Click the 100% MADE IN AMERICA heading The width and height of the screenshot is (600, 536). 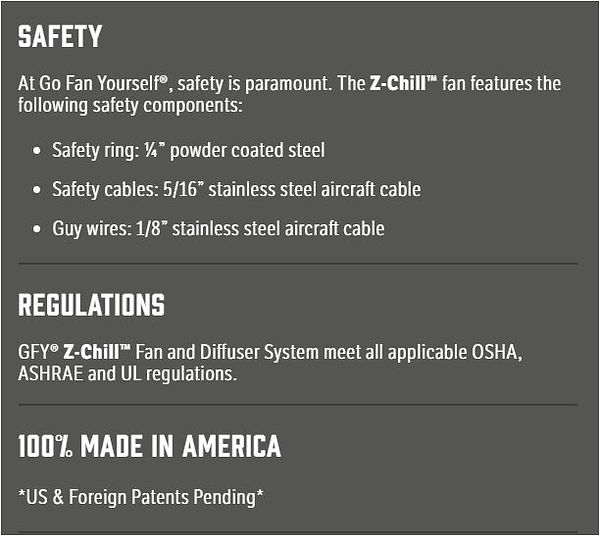click(x=149, y=446)
